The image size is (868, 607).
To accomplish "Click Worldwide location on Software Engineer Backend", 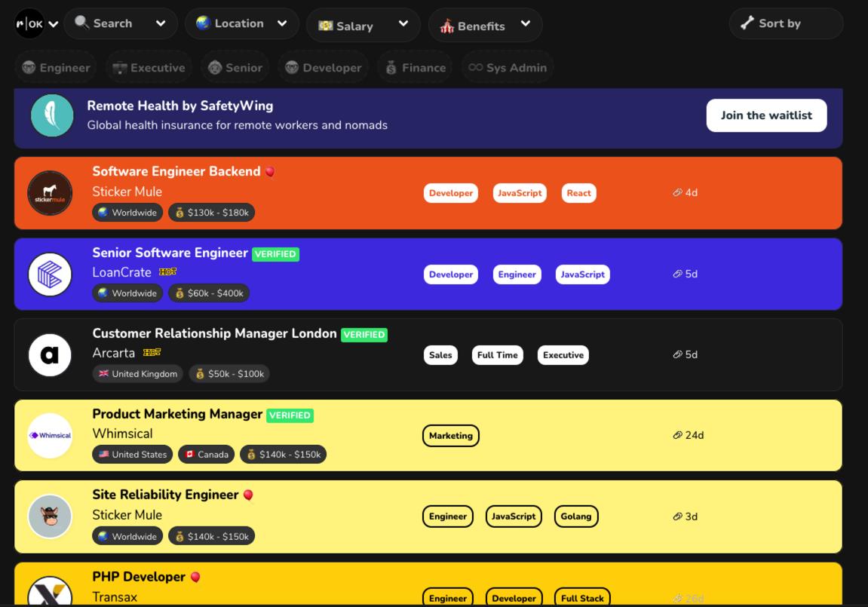I will point(127,213).
